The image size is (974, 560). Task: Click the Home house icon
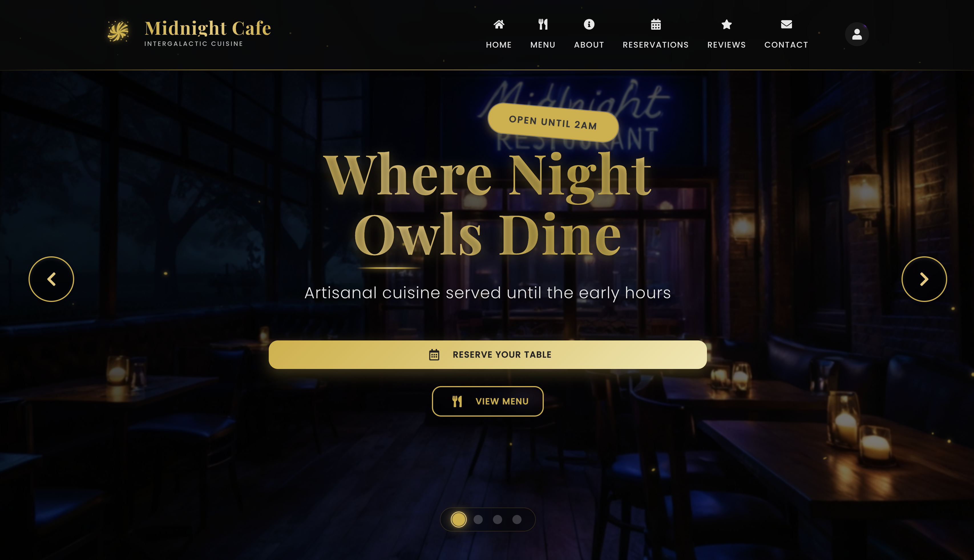point(499,25)
